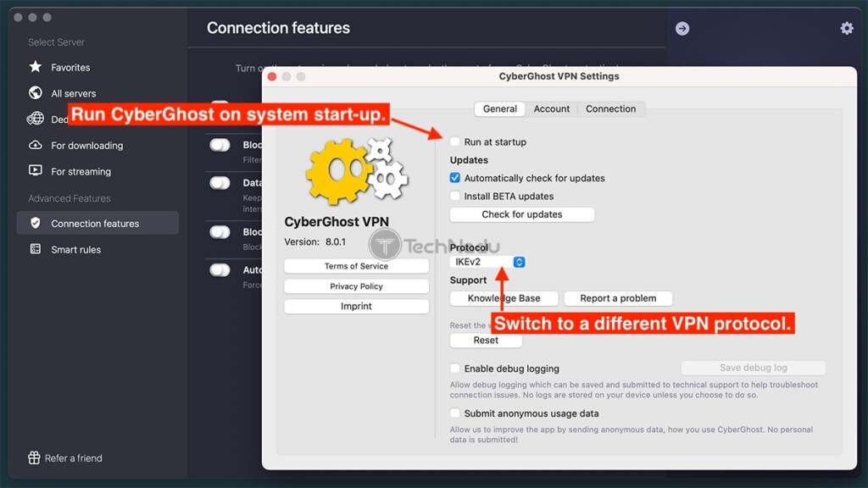The width and height of the screenshot is (868, 488).
Task: Open For streaming servers
Action: [81, 171]
